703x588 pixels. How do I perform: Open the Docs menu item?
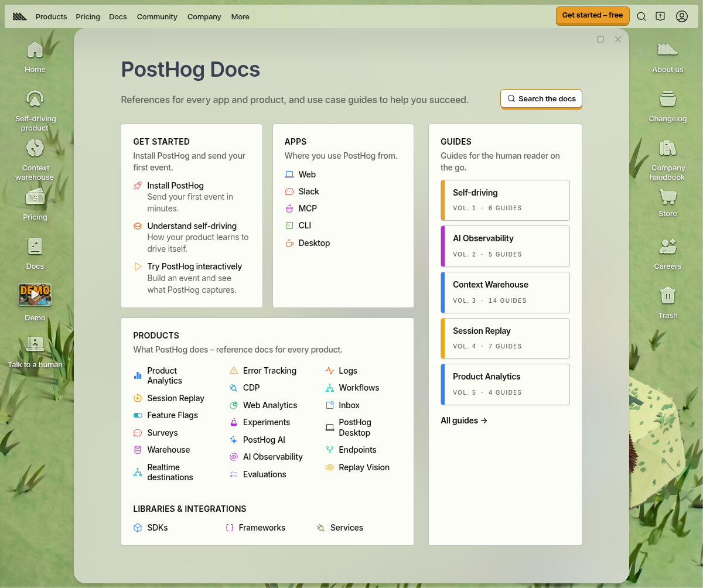point(118,16)
